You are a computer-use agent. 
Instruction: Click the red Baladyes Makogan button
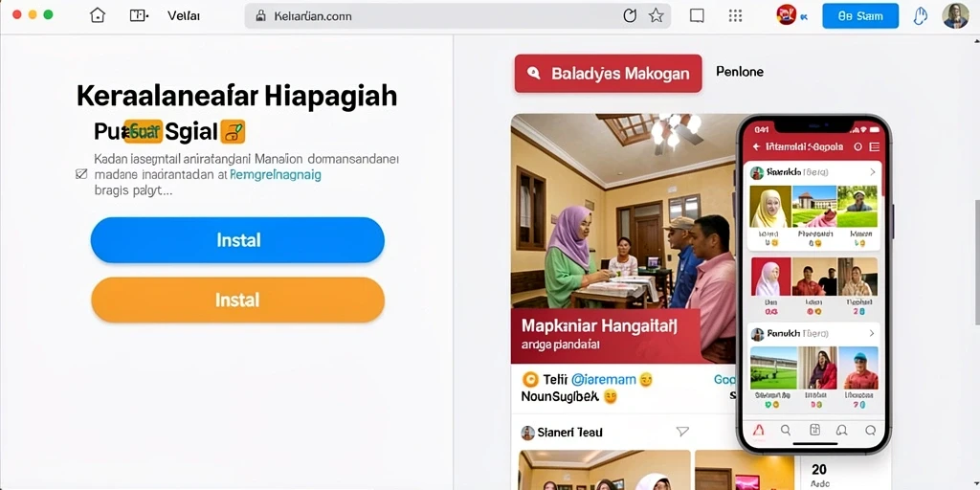click(x=608, y=74)
